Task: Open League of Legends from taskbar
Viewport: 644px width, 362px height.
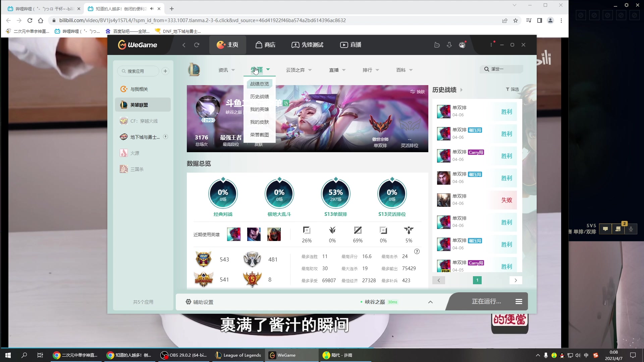Action: click(238, 355)
